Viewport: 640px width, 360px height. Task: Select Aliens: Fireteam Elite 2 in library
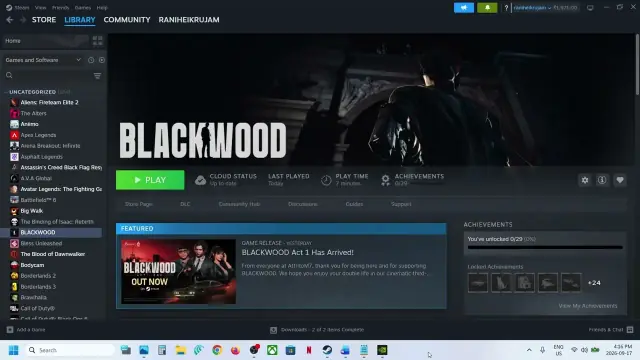[x=49, y=102]
